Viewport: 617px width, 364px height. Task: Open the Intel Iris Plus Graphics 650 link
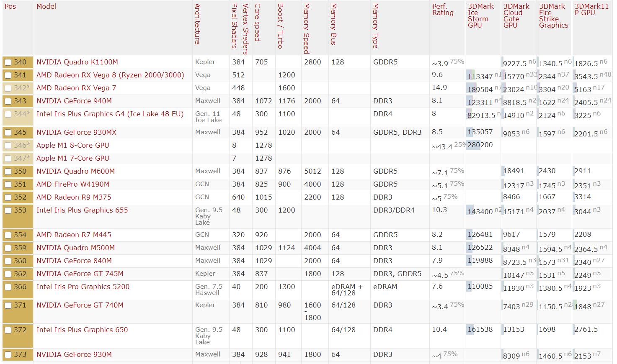(x=82, y=330)
